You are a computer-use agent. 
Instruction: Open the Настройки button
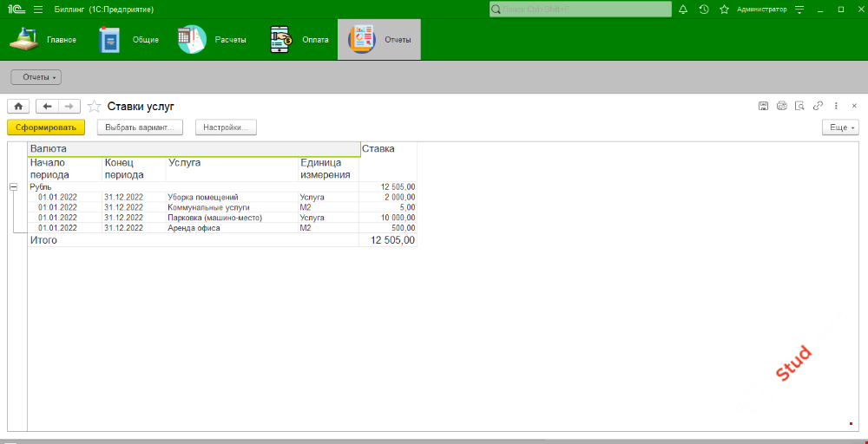point(226,127)
